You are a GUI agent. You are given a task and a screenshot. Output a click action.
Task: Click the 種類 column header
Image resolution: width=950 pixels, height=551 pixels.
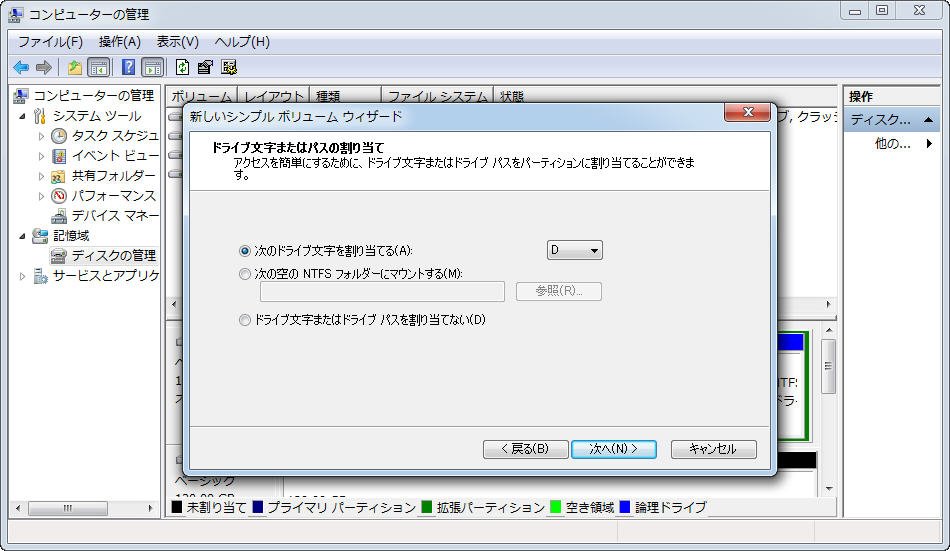(x=345, y=96)
